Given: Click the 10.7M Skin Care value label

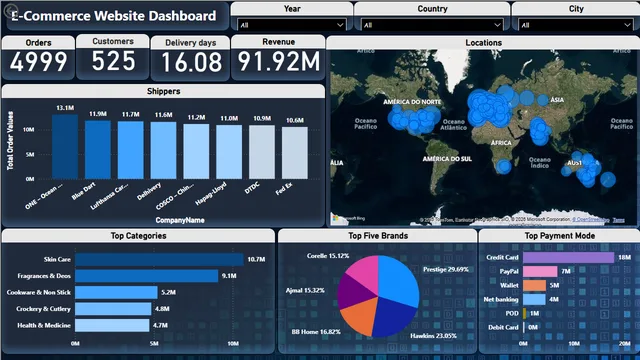Looking at the screenshot, I should [256, 260].
